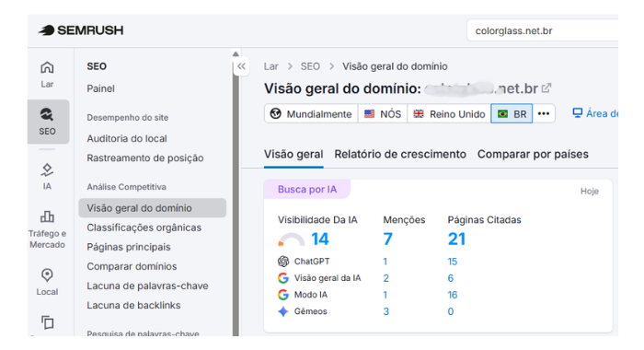This screenshot has height=350, width=644.
Task: Click the scrollbar up arrow in menu
Action: (x=236, y=53)
